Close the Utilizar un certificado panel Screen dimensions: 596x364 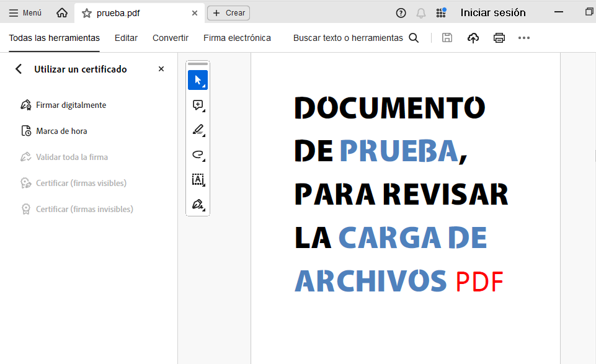tap(161, 69)
